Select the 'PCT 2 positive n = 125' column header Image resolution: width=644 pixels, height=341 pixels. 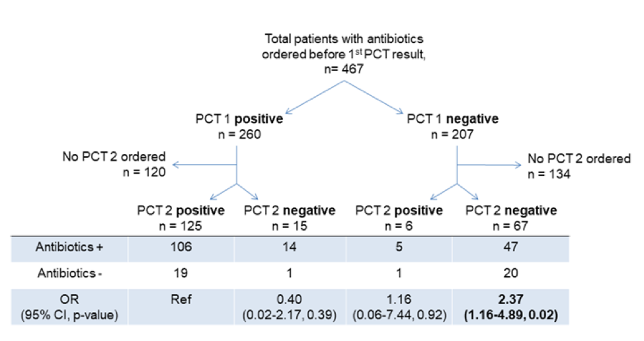tap(180, 217)
